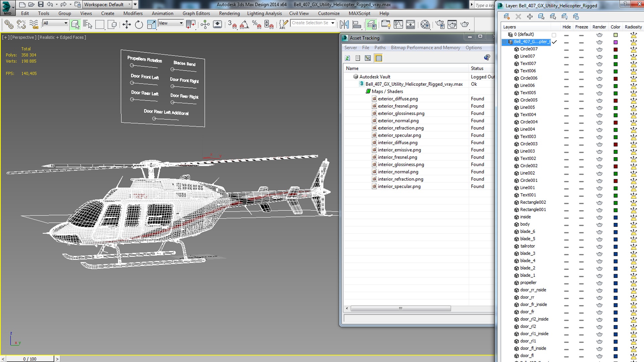This screenshot has width=644, height=362.
Task: Click the viewport [+] general label
Action: pos(6,37)
